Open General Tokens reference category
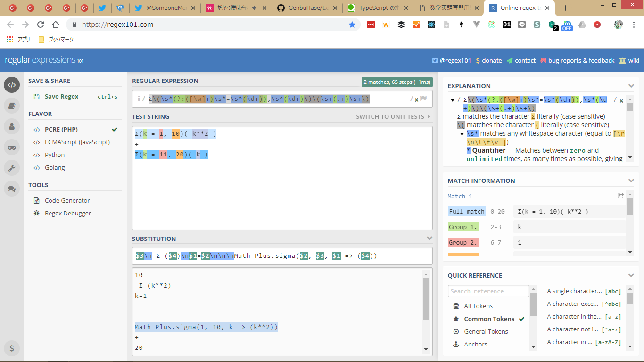Screen dimensions: 644x362 (486, 331)
